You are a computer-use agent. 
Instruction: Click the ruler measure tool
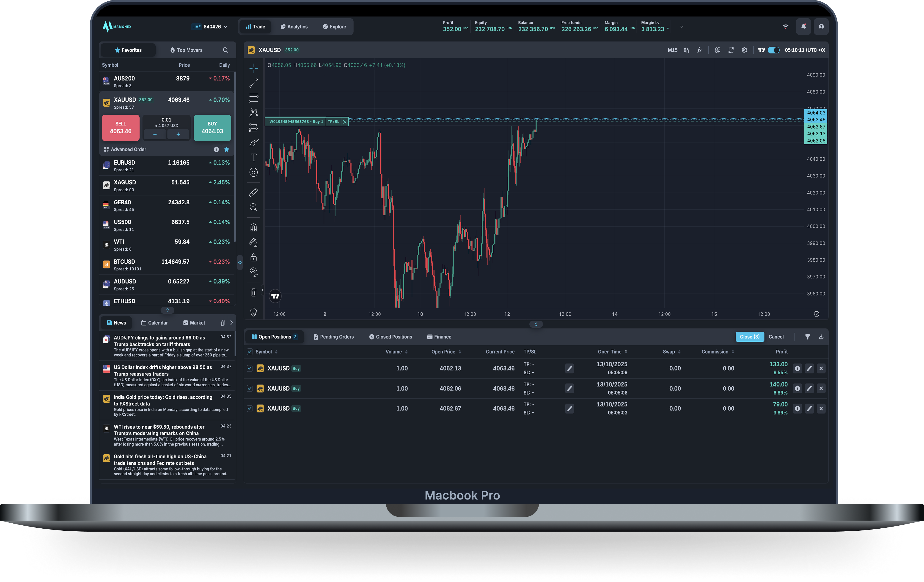254,192
